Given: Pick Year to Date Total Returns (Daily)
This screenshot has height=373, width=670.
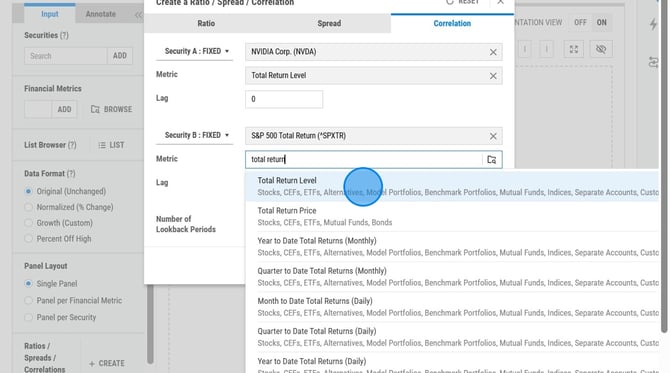Looking at the screenshot, I should click(452, 364).
